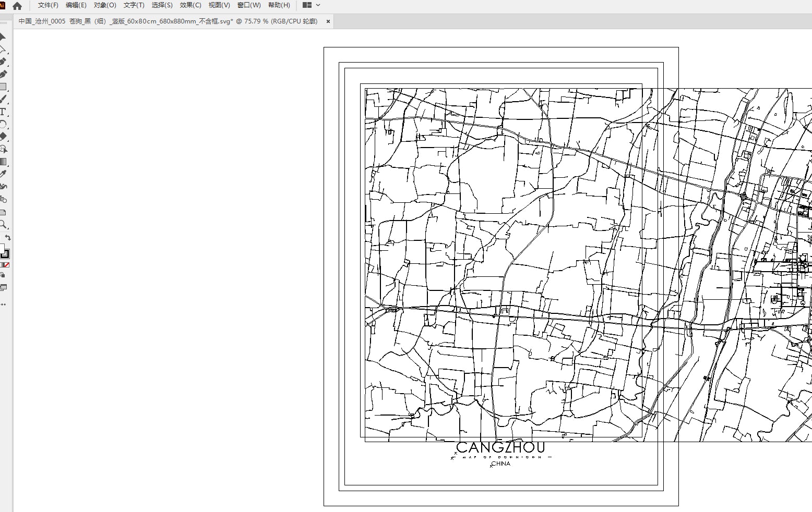Open the 文件(F) menu
The width and height of the screenshot is (812, 512).
click(x=48, y=5)
